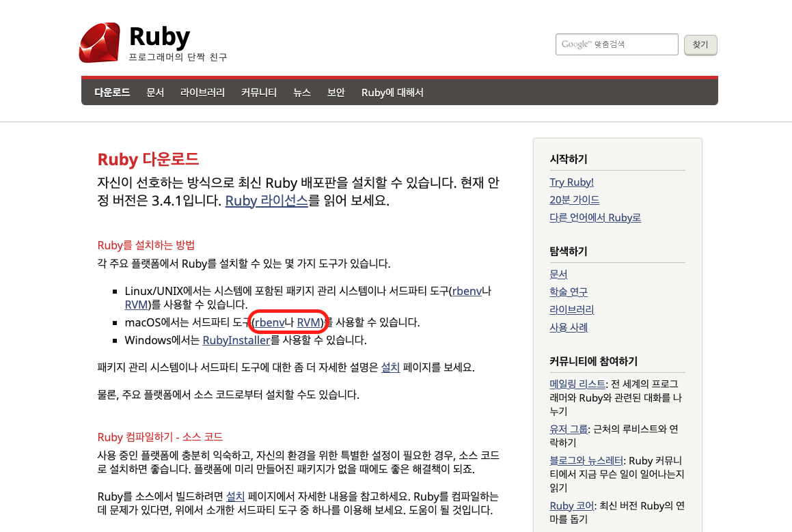Open the Try Ruby! sidebar link
Viewport: 792px width, 532px height.
571,182
